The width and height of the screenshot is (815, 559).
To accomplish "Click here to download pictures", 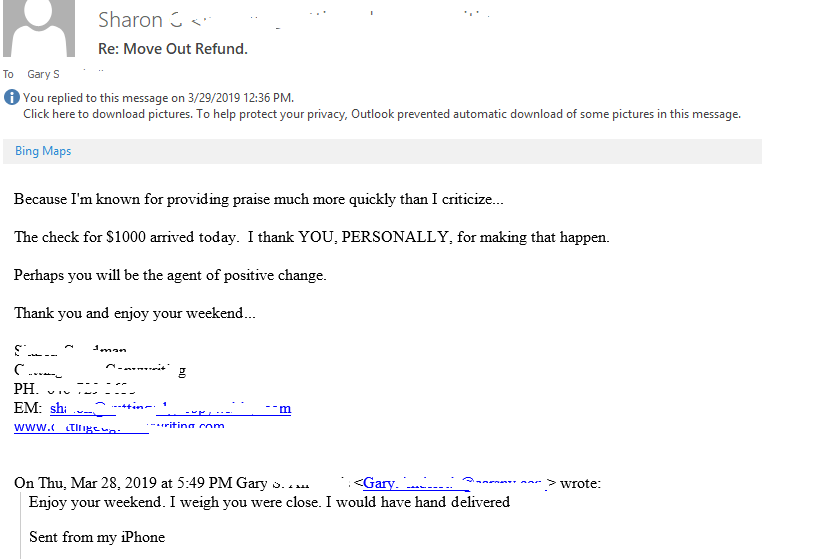I will (x=107, y=114).
